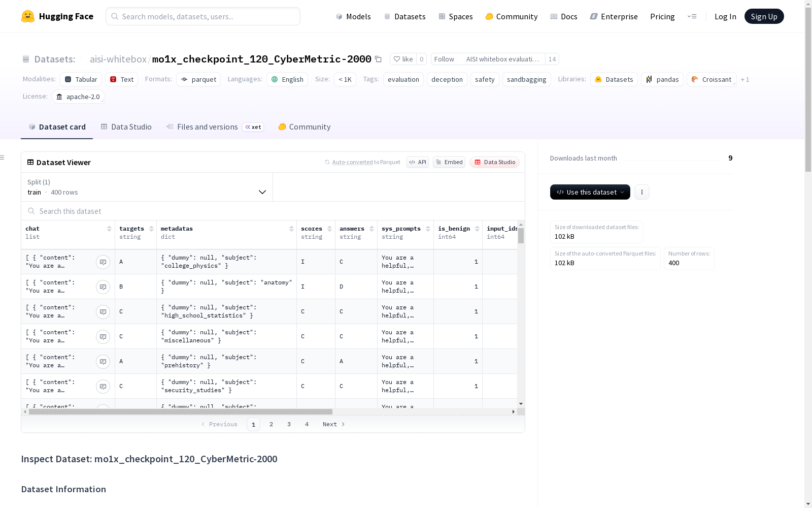Viewport: 812px width, 508px height.
Task: Open Models in the top navigation
Action: (x=353, y=16)
